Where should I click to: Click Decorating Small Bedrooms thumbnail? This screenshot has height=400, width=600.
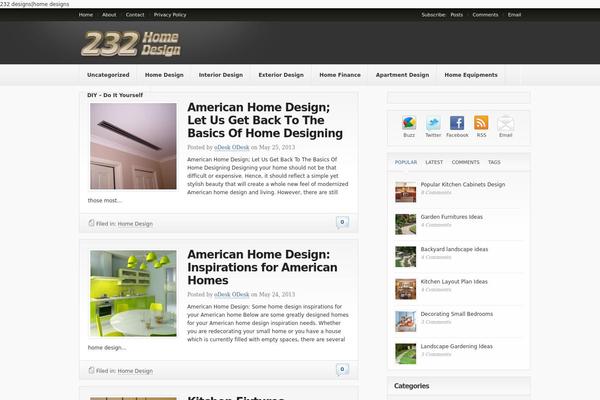(x=406, y=321)
